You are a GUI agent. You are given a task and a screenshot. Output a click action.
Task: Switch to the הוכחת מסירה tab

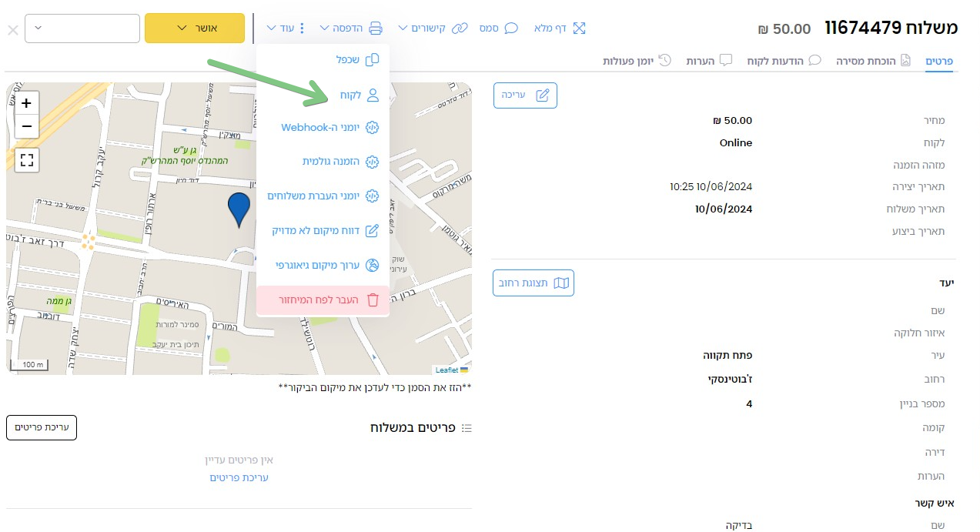[874, 60]
